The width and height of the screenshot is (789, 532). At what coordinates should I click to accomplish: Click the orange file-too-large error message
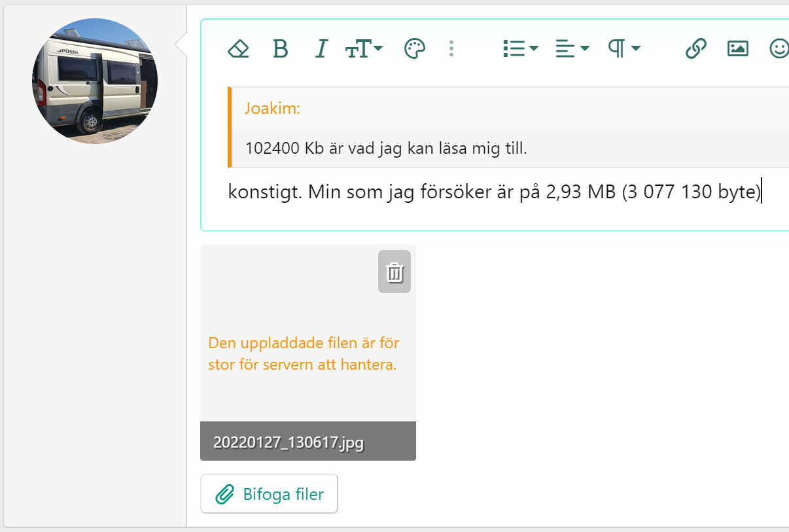(304, 354)
